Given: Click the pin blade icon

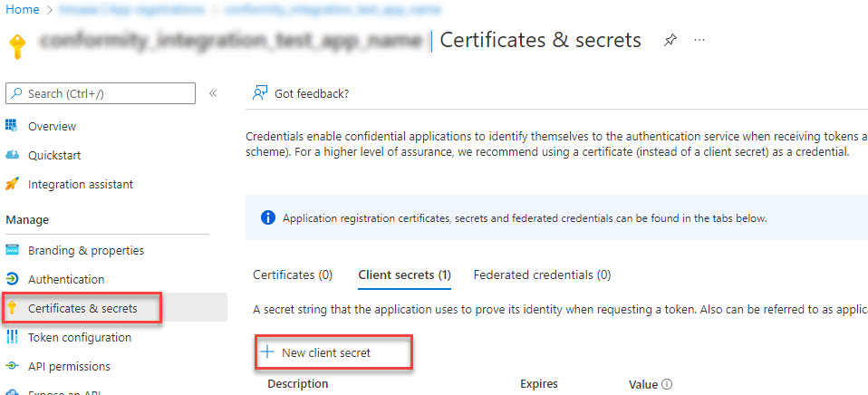Looking at the screenshot, I should pos(670,41).
